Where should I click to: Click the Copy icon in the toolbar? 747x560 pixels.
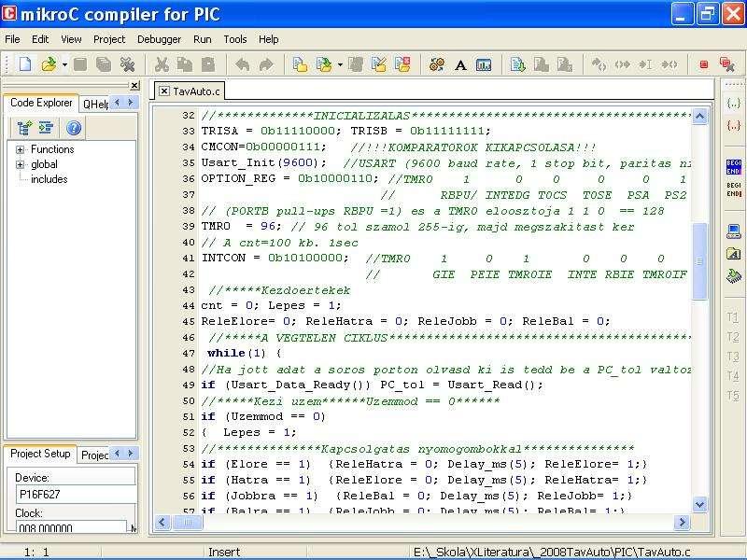pyautogui.click(x=185, y=64)
